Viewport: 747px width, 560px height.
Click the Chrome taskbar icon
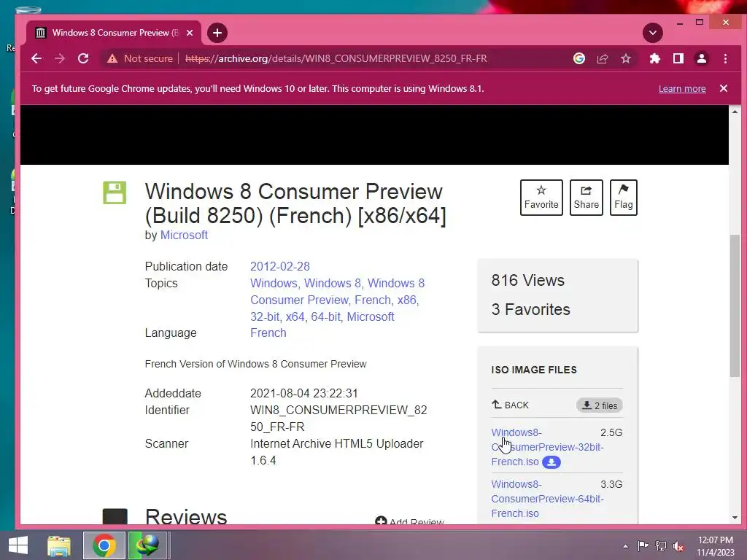tap(104, 545)
